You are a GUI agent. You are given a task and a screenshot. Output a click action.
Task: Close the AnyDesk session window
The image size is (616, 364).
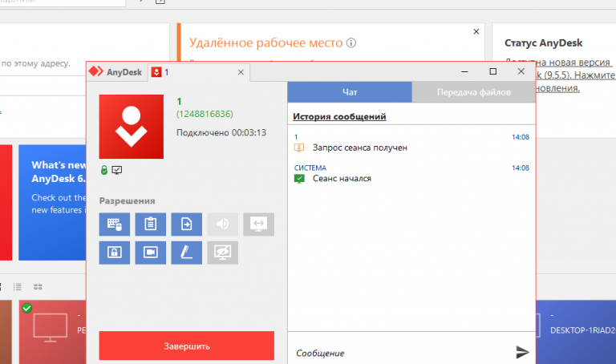point(521,71)
